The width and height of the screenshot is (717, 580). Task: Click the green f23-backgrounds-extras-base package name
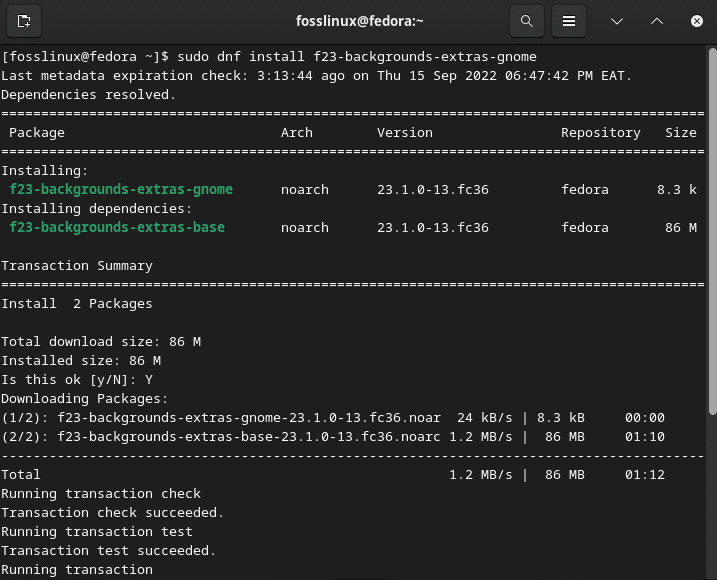click(117, 227)
